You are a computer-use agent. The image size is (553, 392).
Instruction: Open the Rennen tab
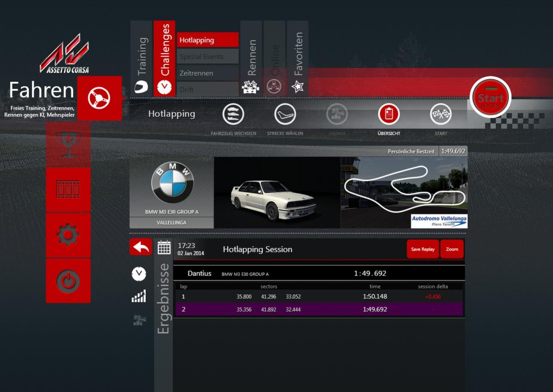click(251, 58)
